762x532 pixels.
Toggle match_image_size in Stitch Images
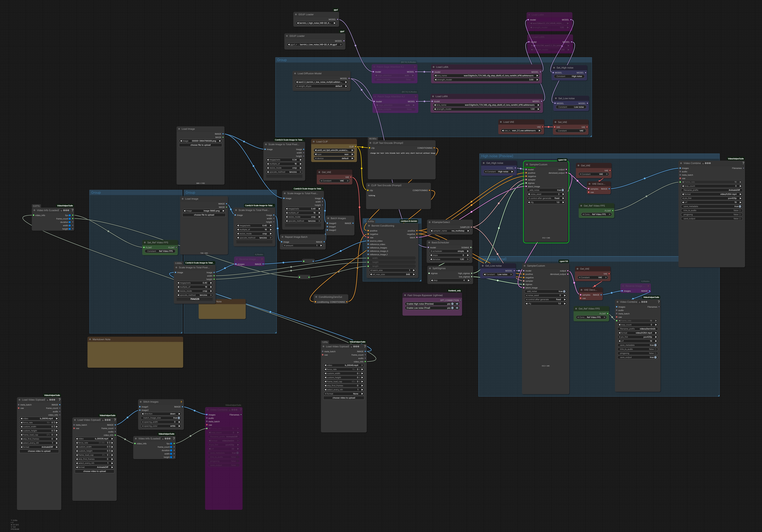click(161, 418)
